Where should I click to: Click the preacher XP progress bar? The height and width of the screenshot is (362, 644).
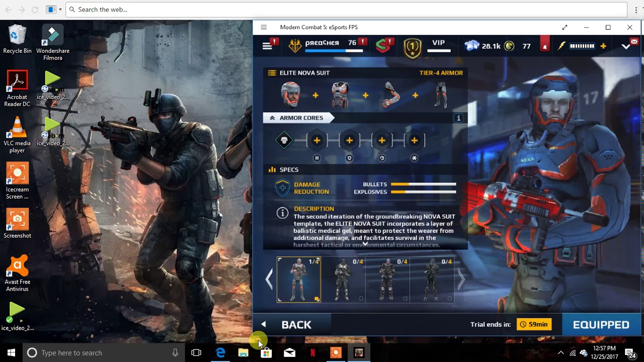pos(334,51)
